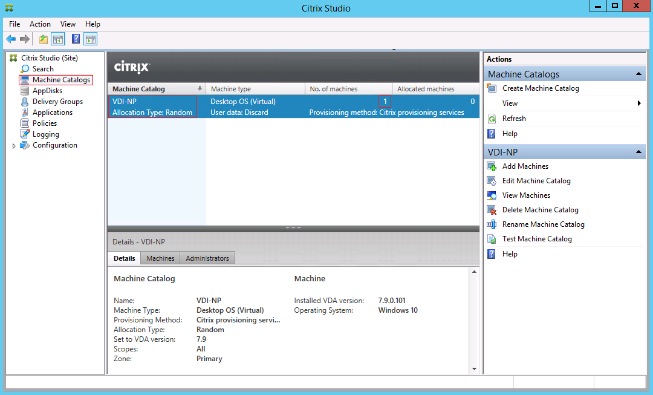653x395 pixels.
Task: Expand the Configuration tree node arrow
Action: pos(14,146)
